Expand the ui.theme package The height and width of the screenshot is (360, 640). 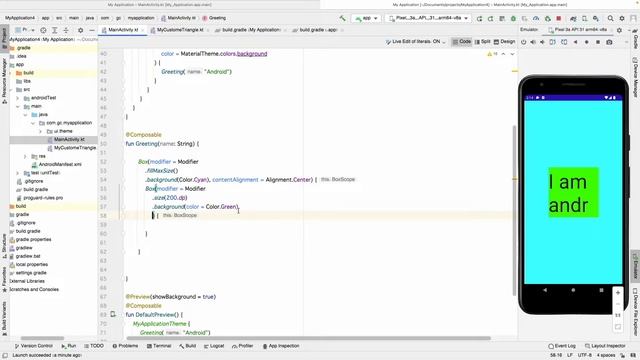tap(40, 131)
